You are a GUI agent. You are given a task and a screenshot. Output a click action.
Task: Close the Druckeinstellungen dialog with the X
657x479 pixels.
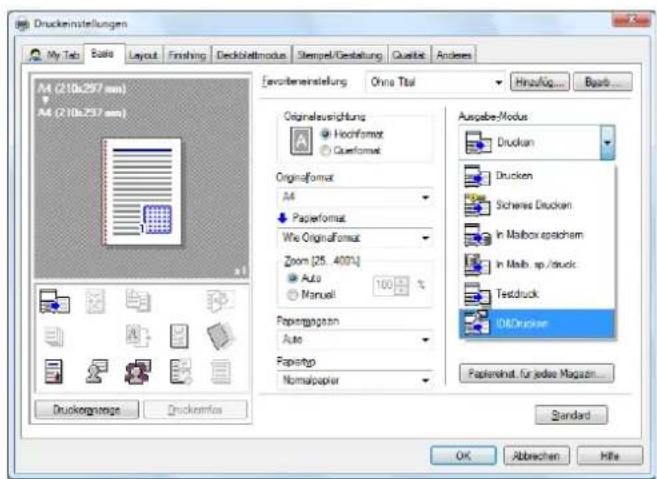631,20
